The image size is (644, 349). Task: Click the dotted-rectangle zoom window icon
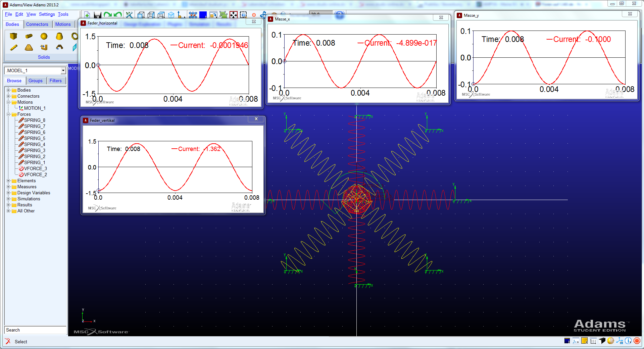coord(243,15)
